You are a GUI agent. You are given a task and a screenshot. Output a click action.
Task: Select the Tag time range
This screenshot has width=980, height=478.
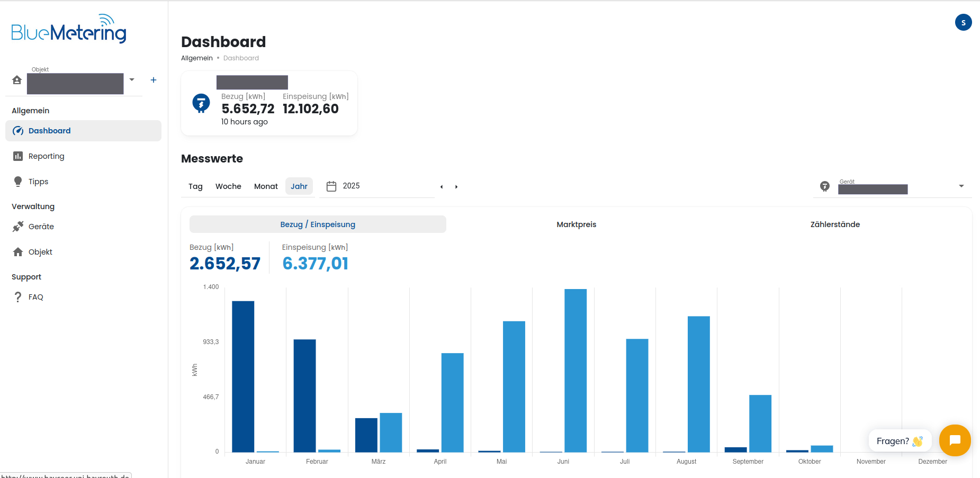click(x=195, y=186)
